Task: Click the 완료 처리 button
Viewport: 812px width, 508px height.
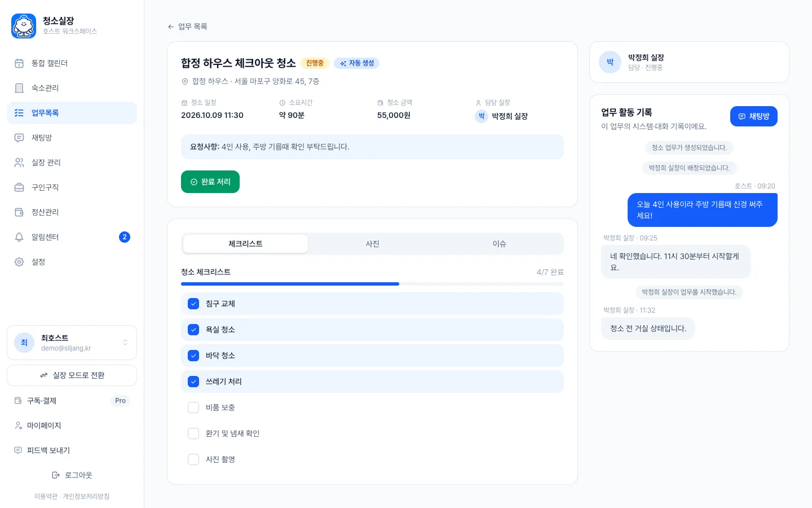Action: (x=210, y=182)
